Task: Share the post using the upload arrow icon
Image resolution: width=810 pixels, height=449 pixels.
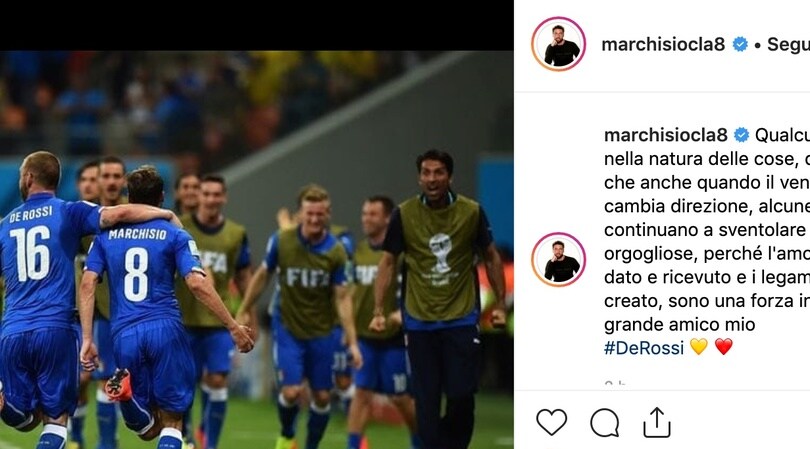Action: (657, 423)
